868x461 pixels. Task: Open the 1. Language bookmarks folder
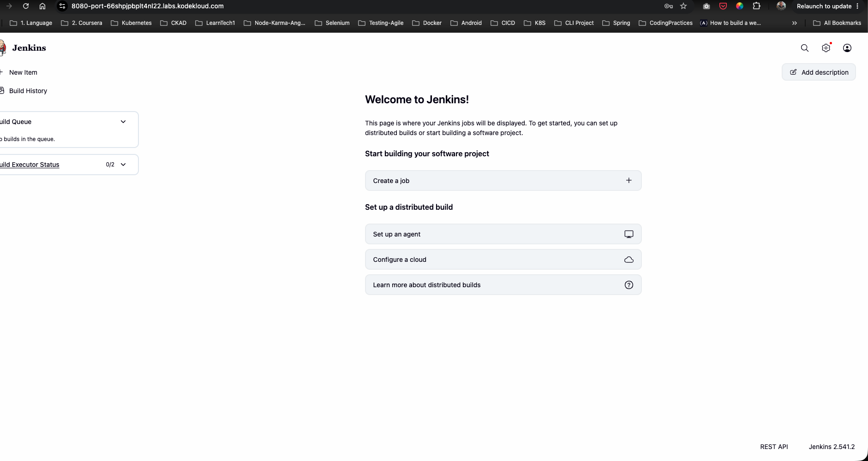click(31, 23)
